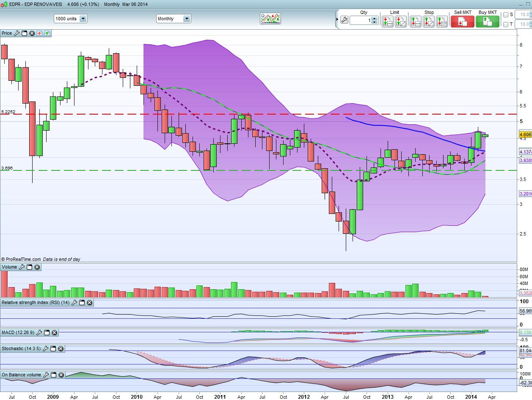Enable the S stop checkbox

point(506,15)
